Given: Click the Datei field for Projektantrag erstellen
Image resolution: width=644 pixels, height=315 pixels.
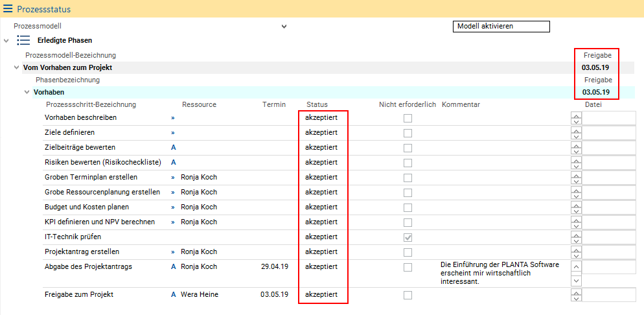Looking at the screenshot, I should click(609, 251).
